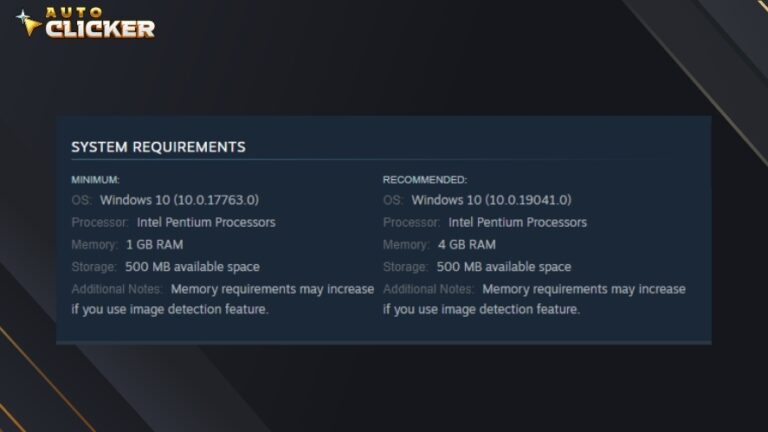
Task: Click the Memory label in Minimum column
Action: click(x=95, y=245)
